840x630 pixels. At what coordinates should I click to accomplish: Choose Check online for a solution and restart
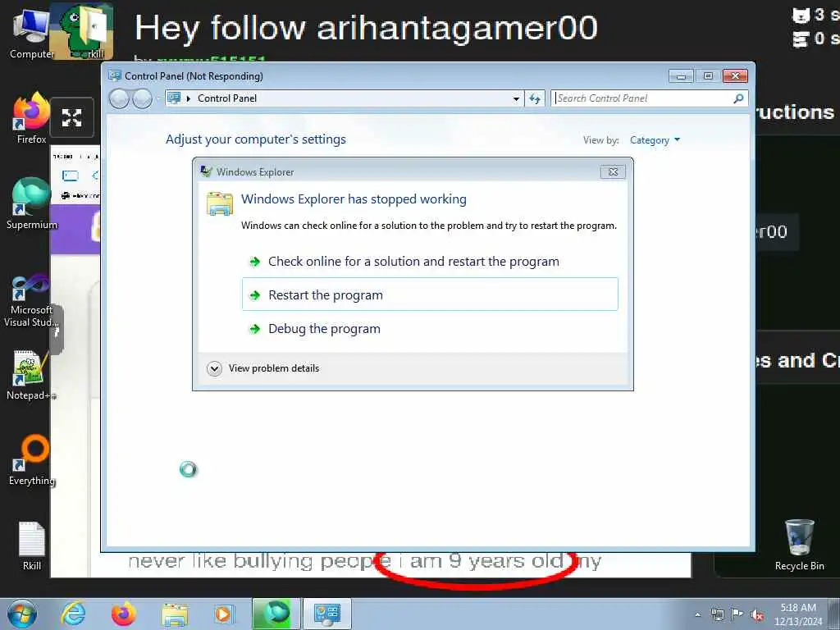tap(430, 262)
